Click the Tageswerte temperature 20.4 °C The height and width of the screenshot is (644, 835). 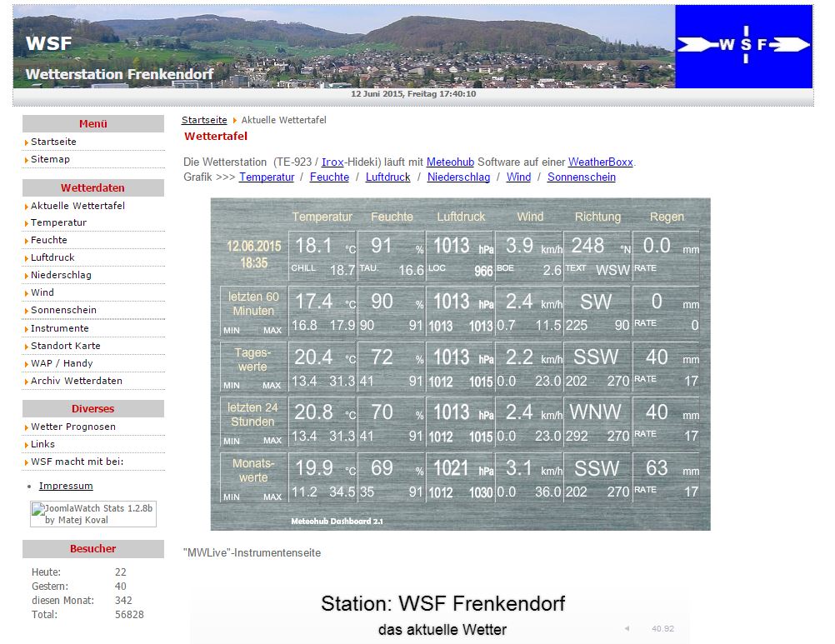coord(325,357)
